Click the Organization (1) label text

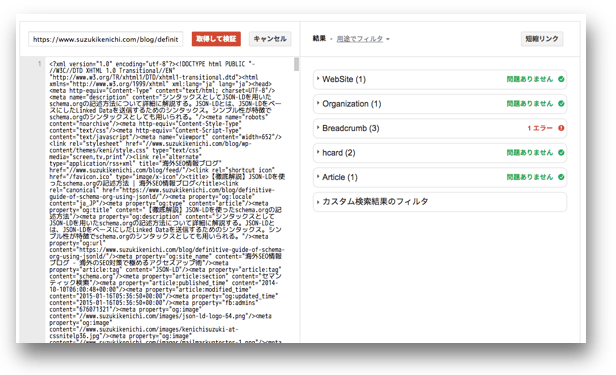point(352,104)
